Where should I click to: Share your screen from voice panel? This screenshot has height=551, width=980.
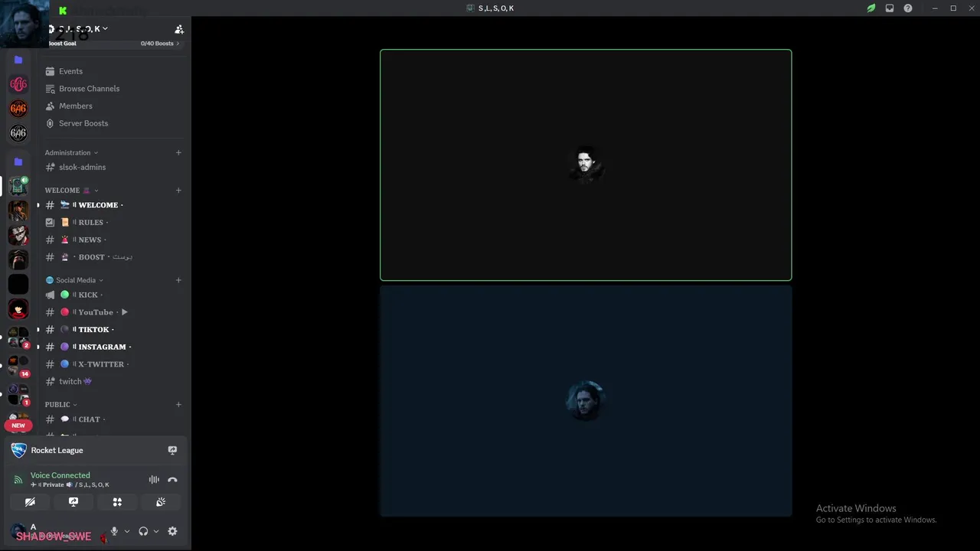(x=73, y=502)
